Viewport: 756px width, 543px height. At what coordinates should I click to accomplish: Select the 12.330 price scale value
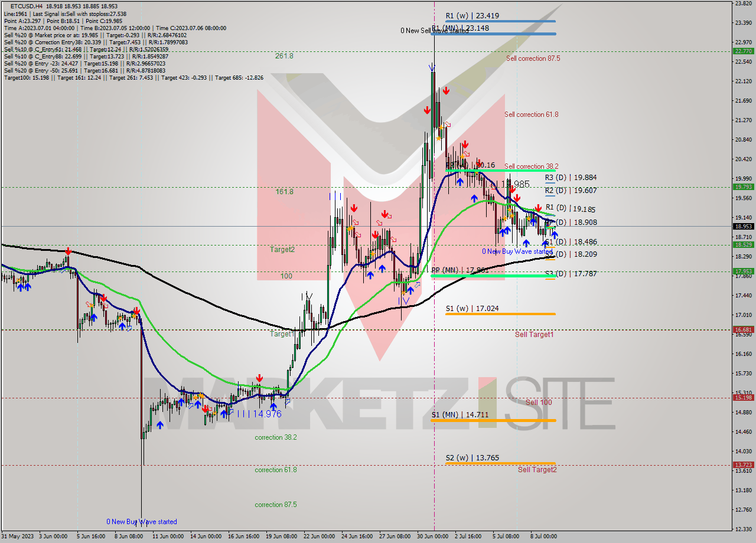743,529
